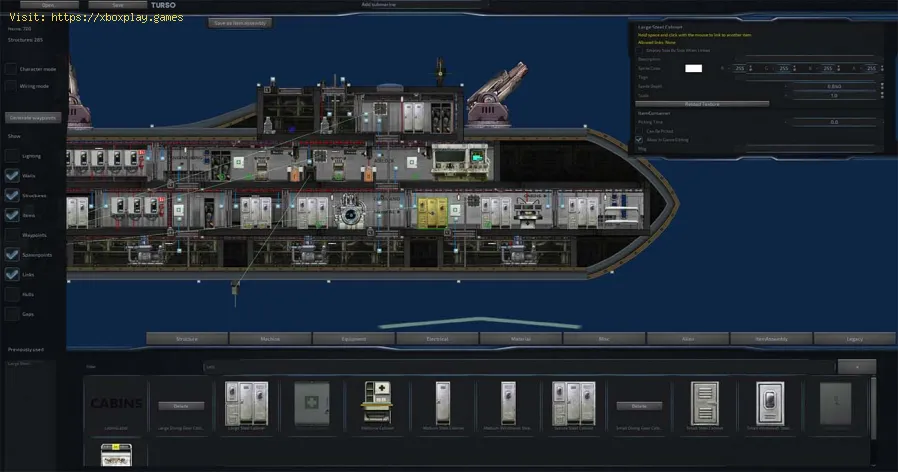898x472 pixels.
Task: Delete the Large Diving Gear Cabinet assembly
Action: [181, 406]
